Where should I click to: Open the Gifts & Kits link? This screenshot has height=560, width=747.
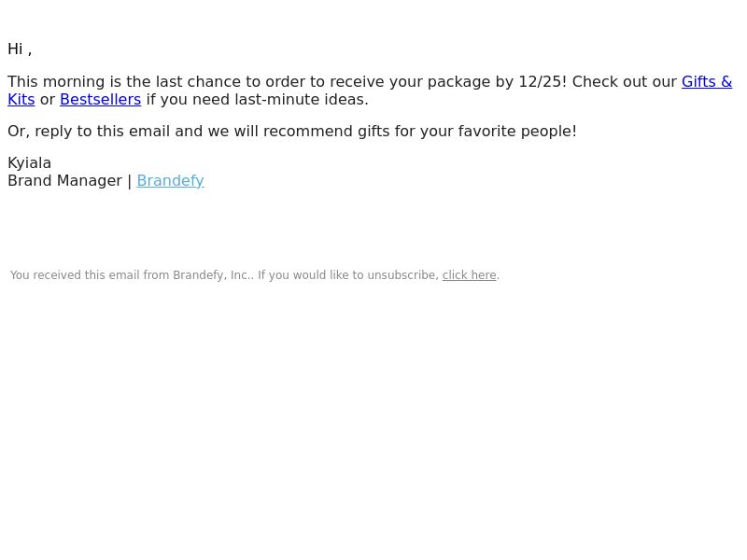coord(707,82)
